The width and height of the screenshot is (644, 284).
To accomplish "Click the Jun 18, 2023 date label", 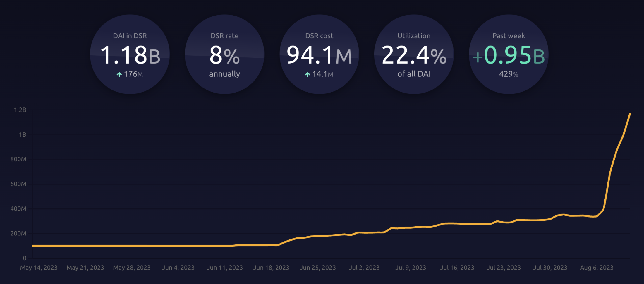I will [x=271, y=268].
